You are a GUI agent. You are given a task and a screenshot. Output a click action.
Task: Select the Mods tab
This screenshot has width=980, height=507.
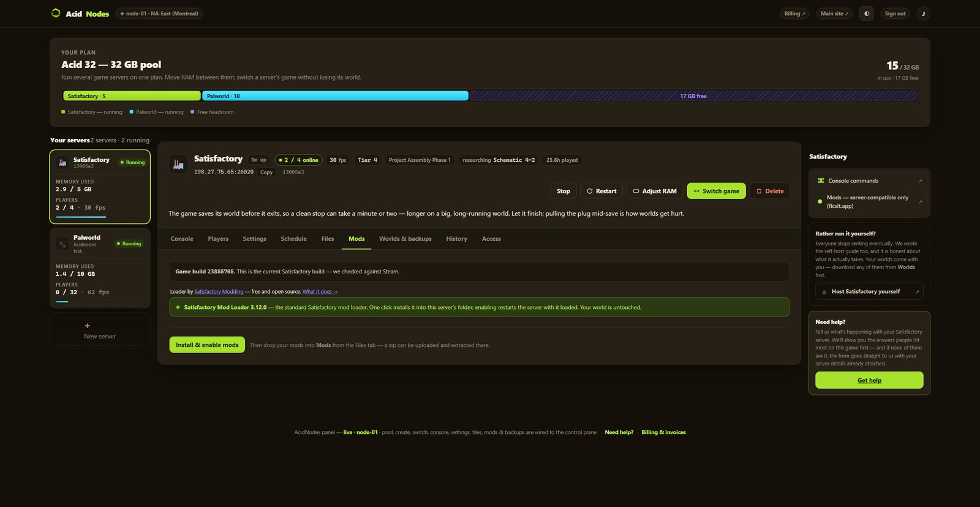click(356, 238)
